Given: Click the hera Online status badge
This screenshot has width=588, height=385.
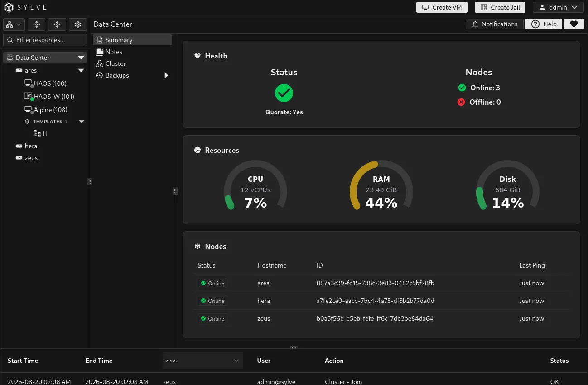Looking at the screenshot, I should 212,301.
